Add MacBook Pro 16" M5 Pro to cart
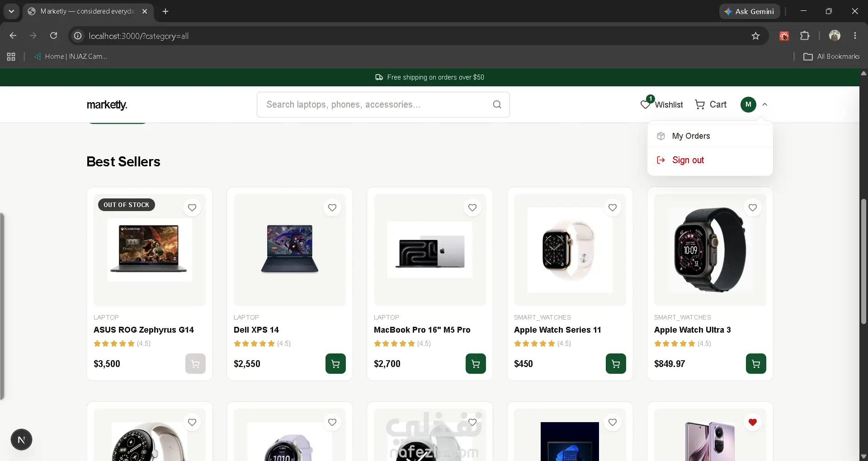 476,363
